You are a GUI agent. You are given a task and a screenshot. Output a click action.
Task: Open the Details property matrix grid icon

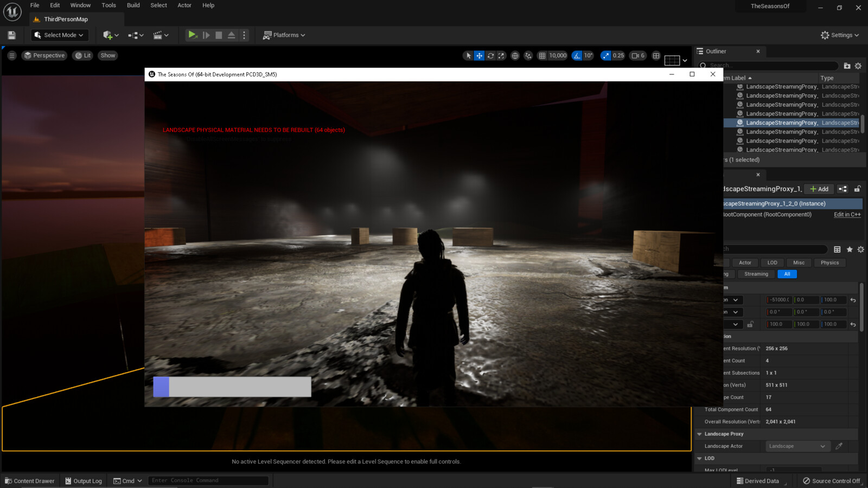(x=837, y=249)
